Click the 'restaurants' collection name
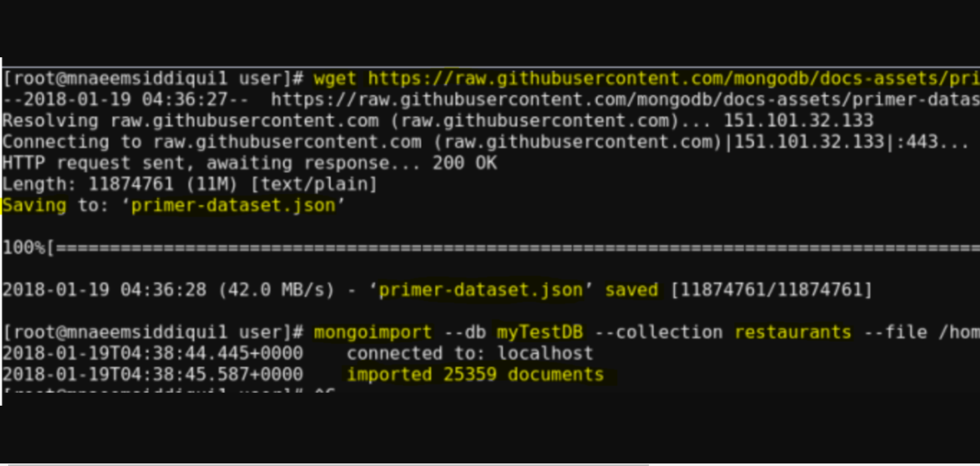The image size is (980, 466). click(793, 332)
